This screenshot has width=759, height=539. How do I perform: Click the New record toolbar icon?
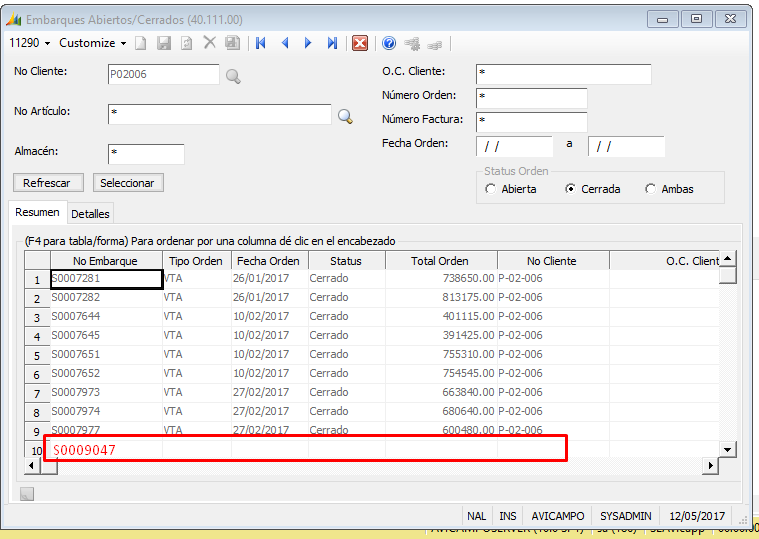coord(141,43)
